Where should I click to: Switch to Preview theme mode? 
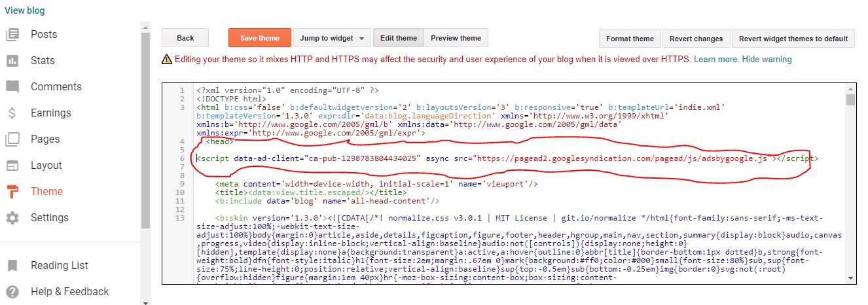pyautogui.click(x=456, y=38)
